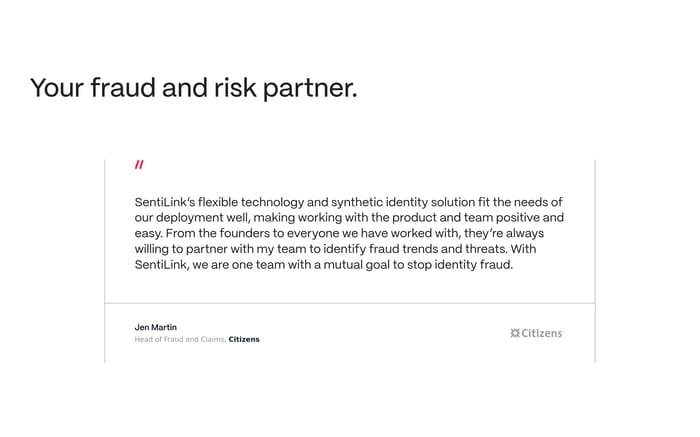
Task: Click the 'Head of Fraud and Claims' title
Action: pyautogui.click(x=179, y=340)
